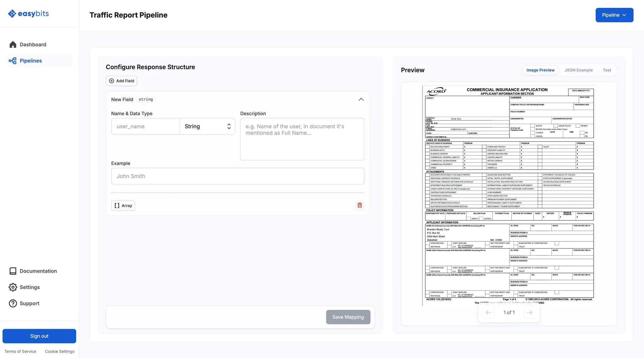Click the easybits logo
The width and height of the screenshot is (644, 358).
click(28, 14)
